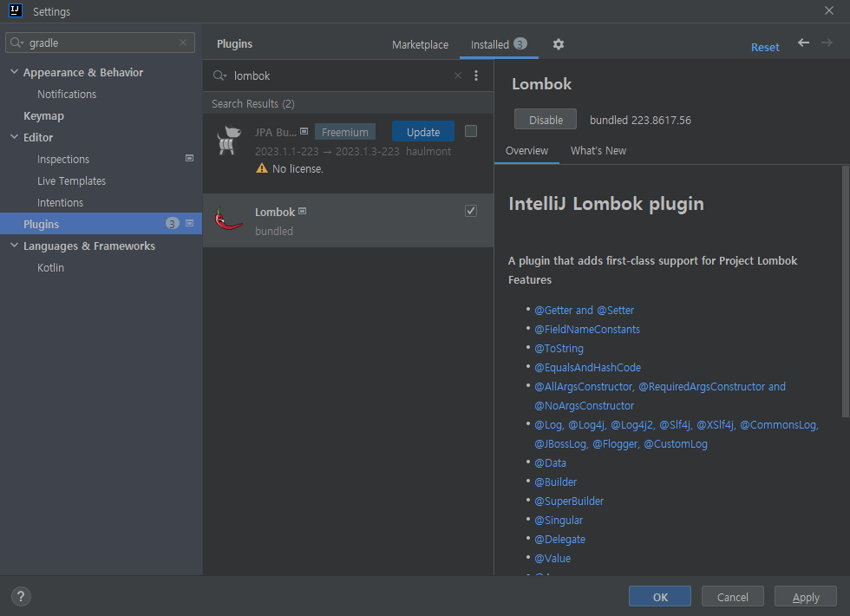Click the bundled icon next to Lombok name
The image size is (850, 616).
303,211
